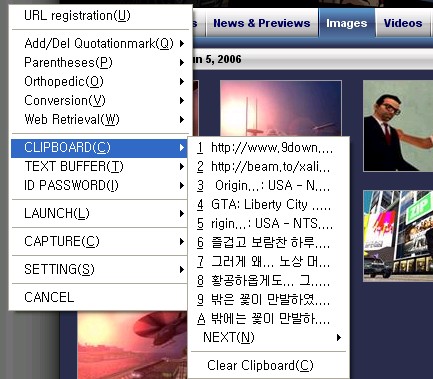433x379 pixels.
Task: Open the CAPTURE submenu
Action: [x=99, y=241]
